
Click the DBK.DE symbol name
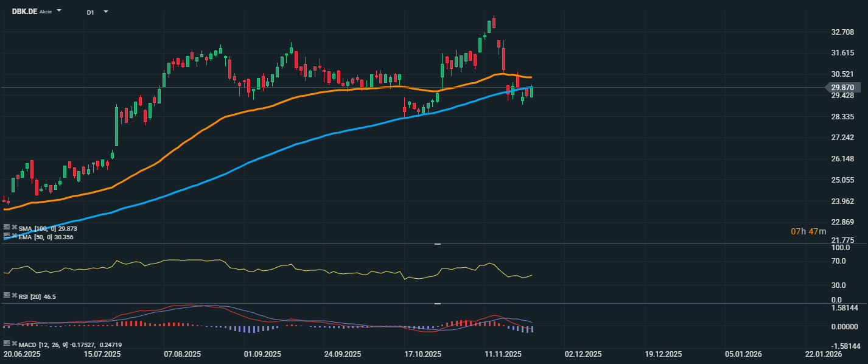point(24,12)
